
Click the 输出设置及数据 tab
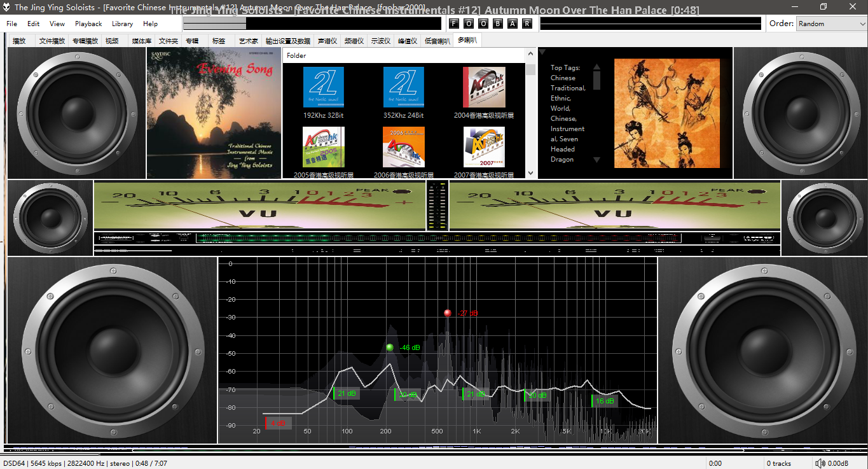point(287,41)
